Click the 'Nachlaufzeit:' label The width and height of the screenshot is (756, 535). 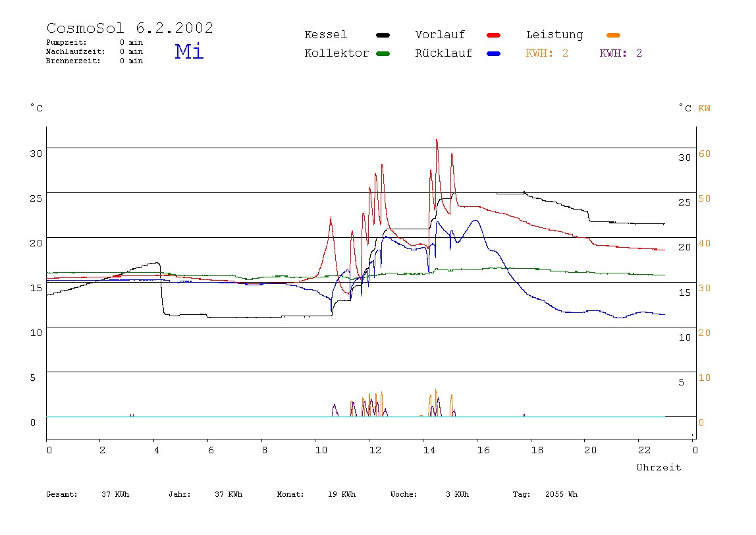coord(76,51)
